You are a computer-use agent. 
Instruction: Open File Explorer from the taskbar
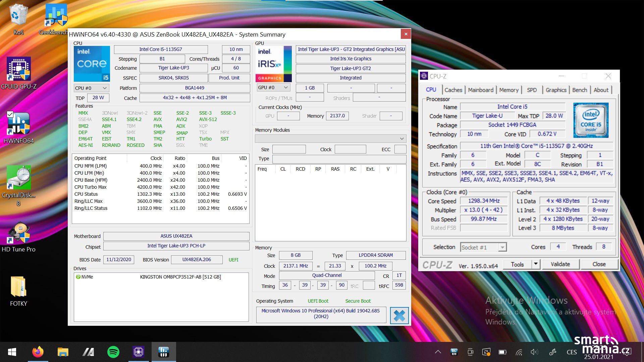click(x=63, y=352)
